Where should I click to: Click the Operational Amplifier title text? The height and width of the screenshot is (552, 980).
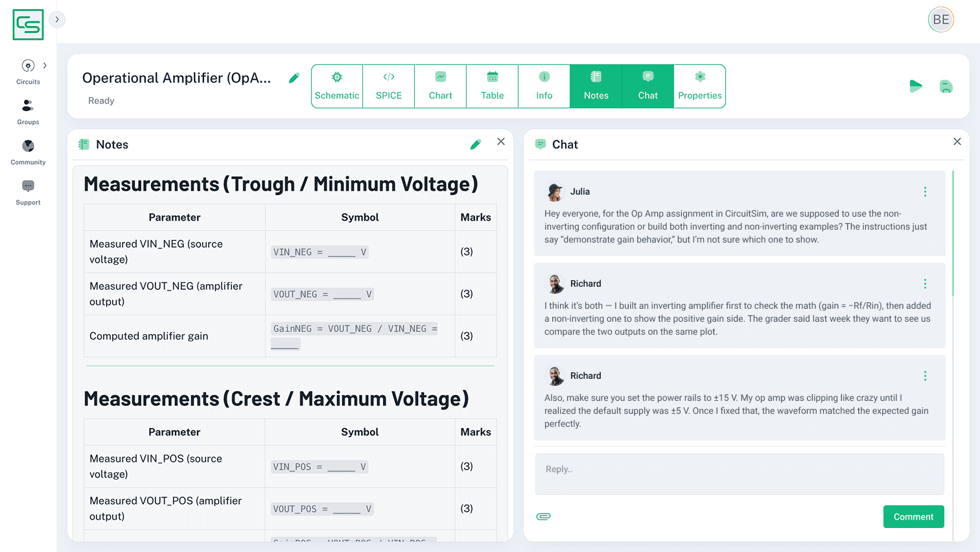pos(176,78)
